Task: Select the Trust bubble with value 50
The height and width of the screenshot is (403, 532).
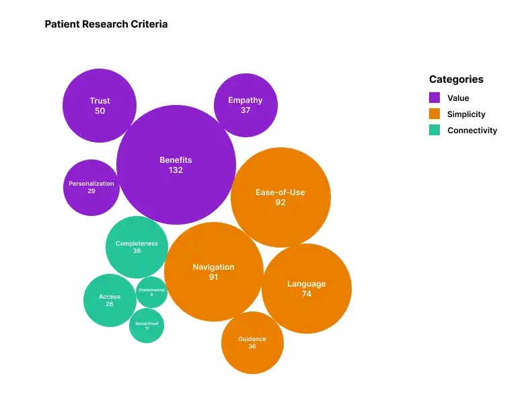Action: pyautogui.click(x=100, y=106)
